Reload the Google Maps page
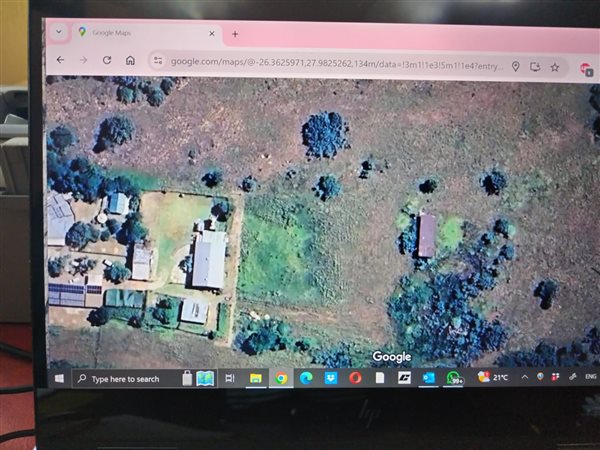The height and width of the screenshot is (450, 600). pos(107,60)
